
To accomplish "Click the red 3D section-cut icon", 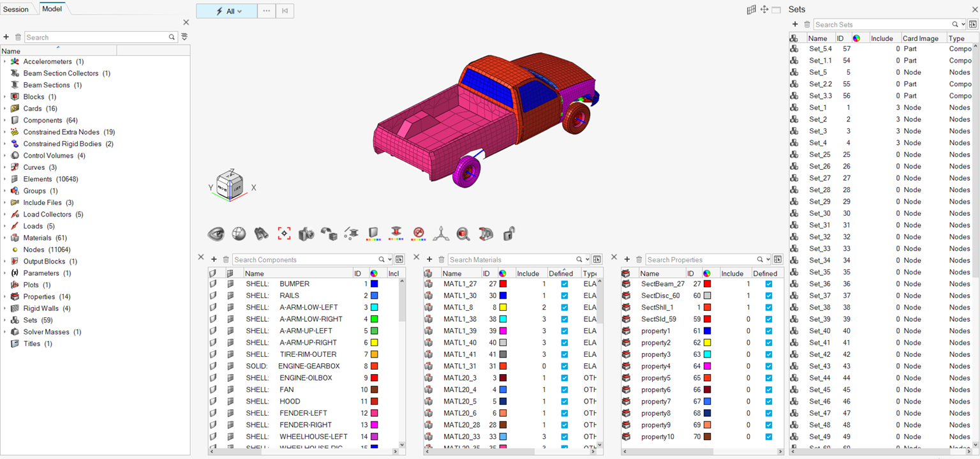I will 486,234.
